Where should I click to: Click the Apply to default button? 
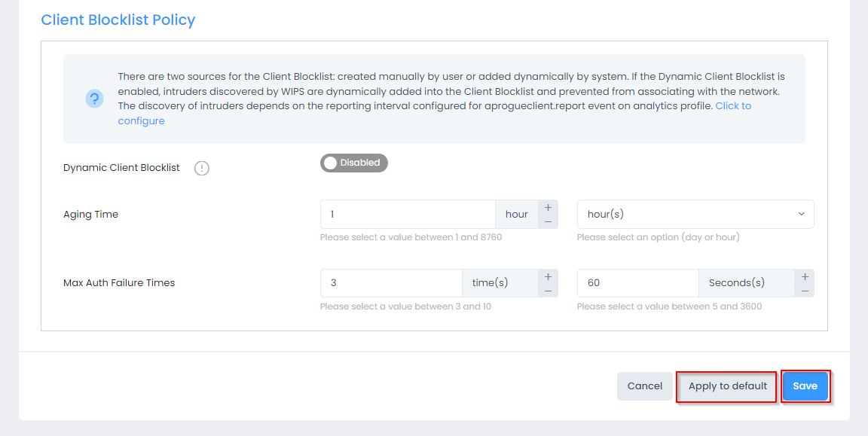click(x=727, y=386)
